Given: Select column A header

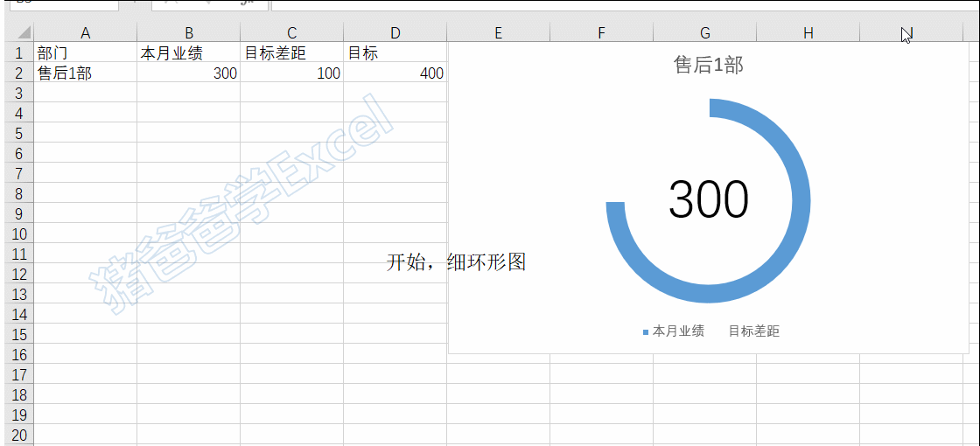Looking at the screenshot, I should (x=85, y=33).
